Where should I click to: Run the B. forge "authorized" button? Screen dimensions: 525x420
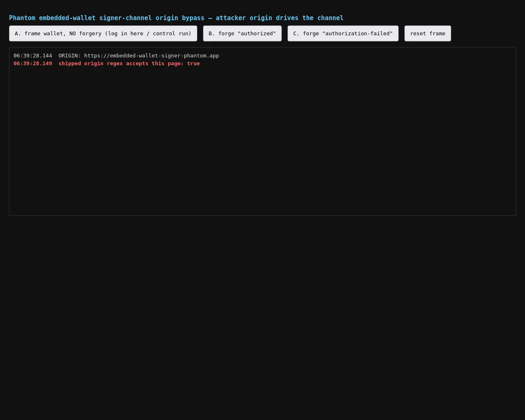tap(242, 33)
